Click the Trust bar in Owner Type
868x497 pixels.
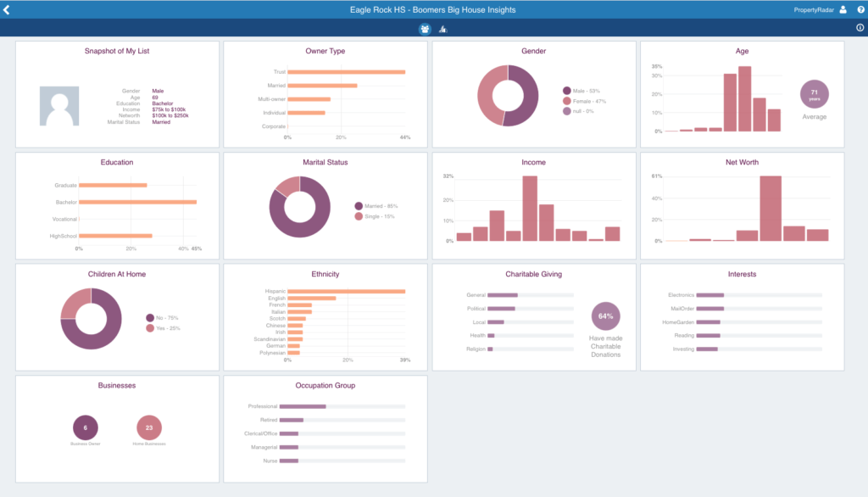coord(347,72)
